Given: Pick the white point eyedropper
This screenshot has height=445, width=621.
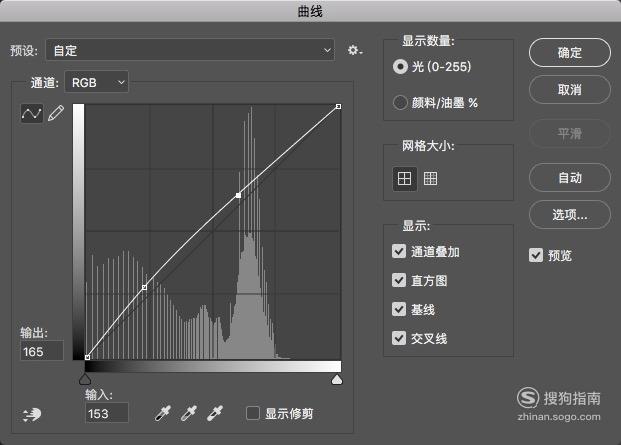Looking at the screenshot, I should pos(215,413).
